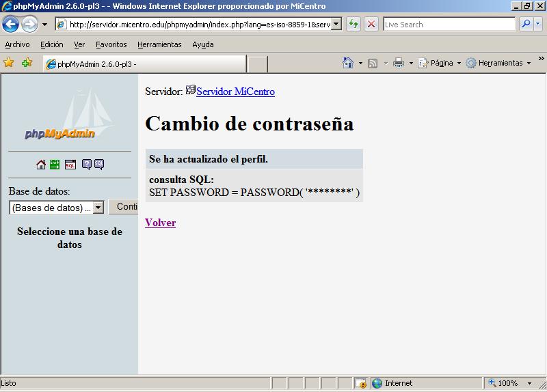The image size is (547, 392).
Task: Click the phpMyAdmin home icon
Action: tap(41, 165)
